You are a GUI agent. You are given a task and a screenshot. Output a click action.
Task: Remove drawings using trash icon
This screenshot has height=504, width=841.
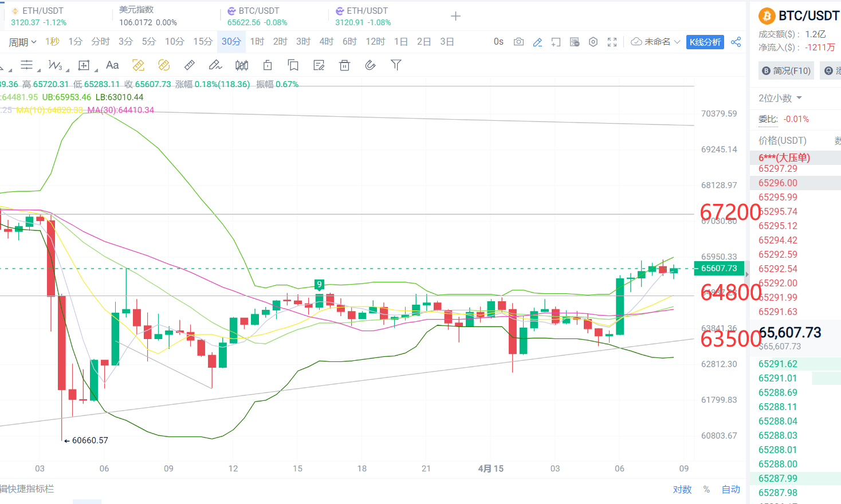pos(344,65)
